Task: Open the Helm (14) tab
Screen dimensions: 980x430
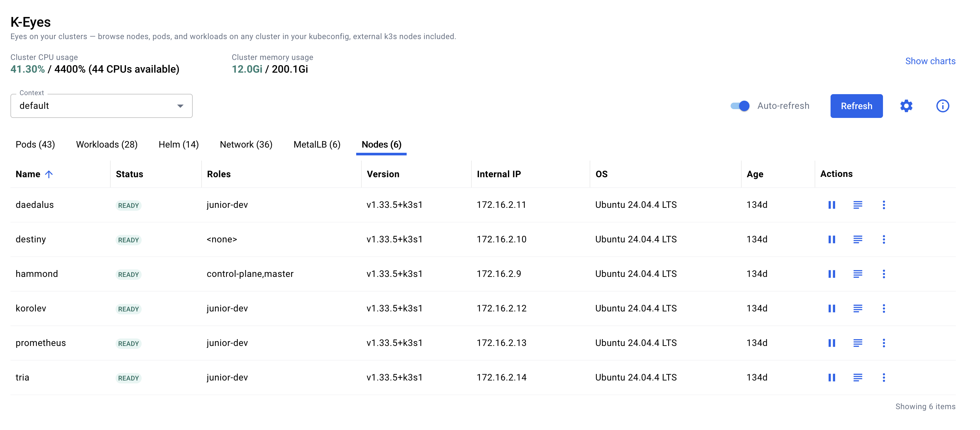Action: [x=178, y=145]
